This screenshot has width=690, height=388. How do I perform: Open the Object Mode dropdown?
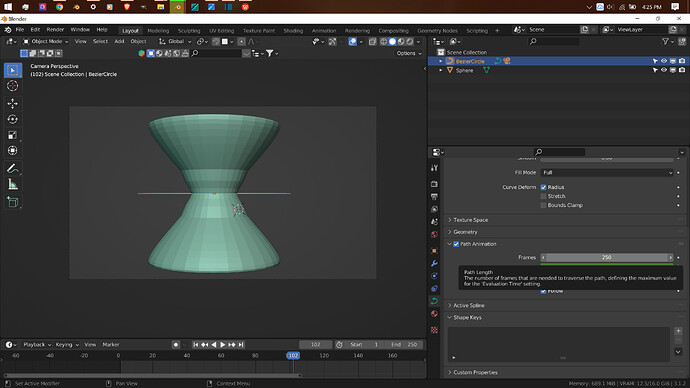[x=45, y=41]
